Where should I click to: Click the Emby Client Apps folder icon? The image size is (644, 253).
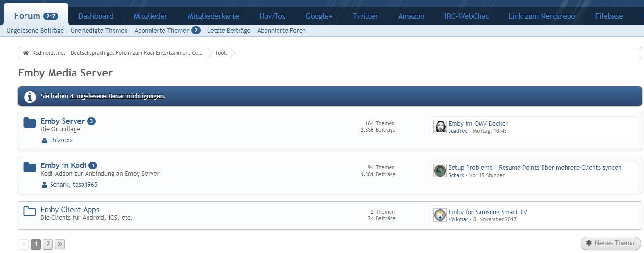coord(30,211)
